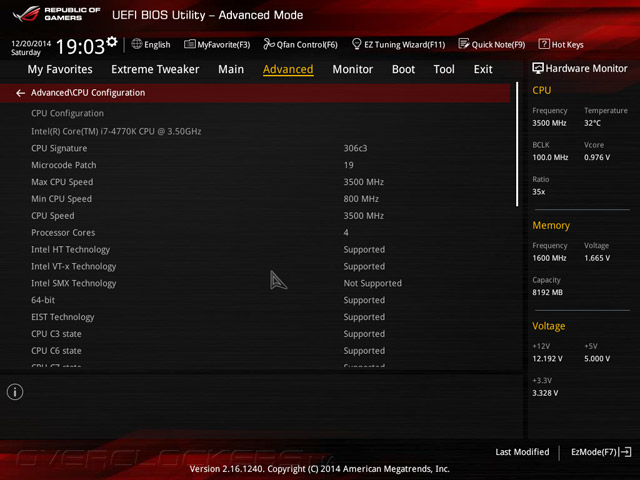Click the memory frequency 1600 MHz reading

549,258
